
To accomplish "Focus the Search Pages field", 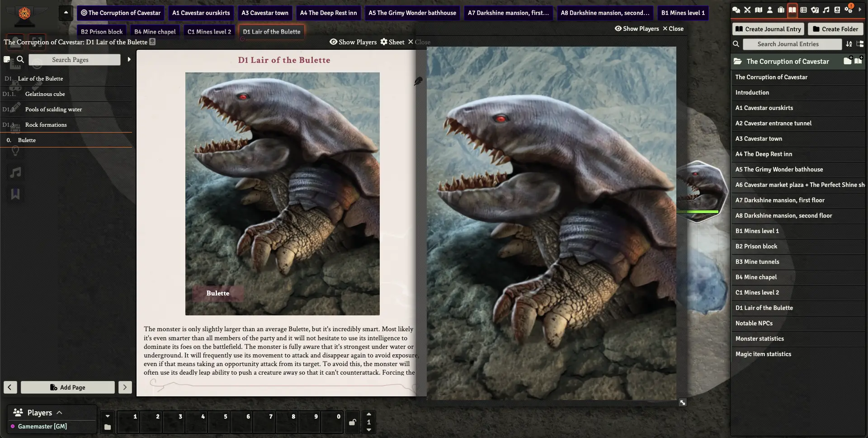I will 75,60.
